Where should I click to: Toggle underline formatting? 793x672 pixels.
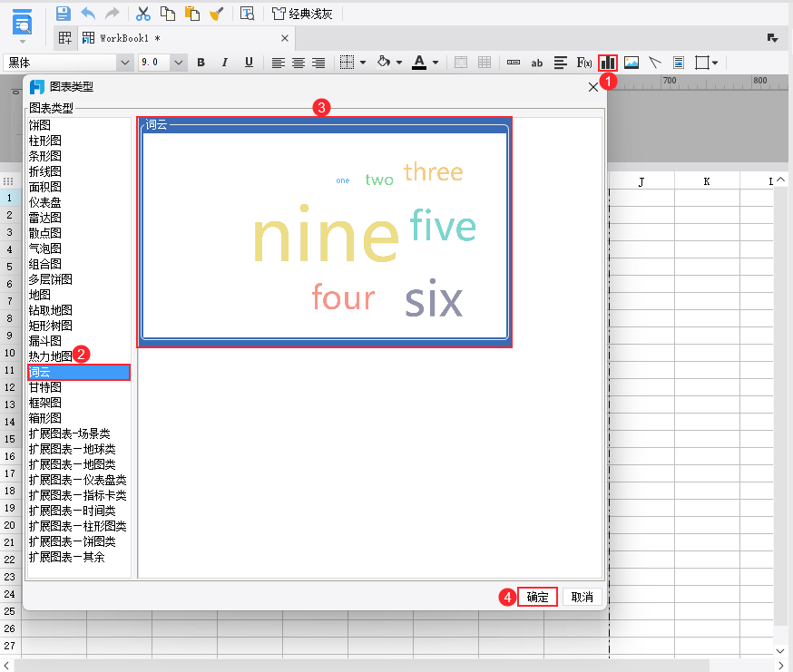[247, 63]
